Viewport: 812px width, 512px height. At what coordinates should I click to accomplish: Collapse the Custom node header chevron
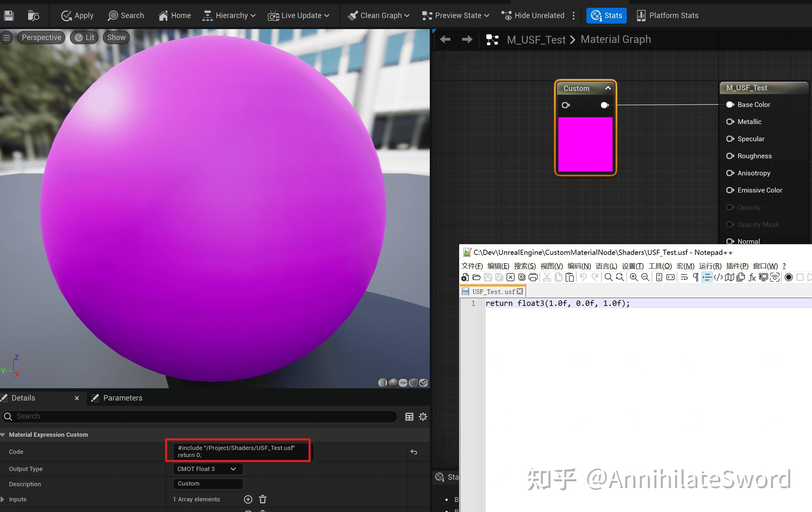coord(608,88)
